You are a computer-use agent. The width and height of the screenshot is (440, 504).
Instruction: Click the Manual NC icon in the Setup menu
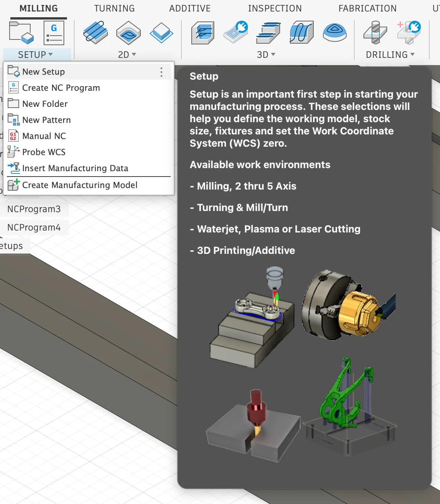[x=13, y=136]
